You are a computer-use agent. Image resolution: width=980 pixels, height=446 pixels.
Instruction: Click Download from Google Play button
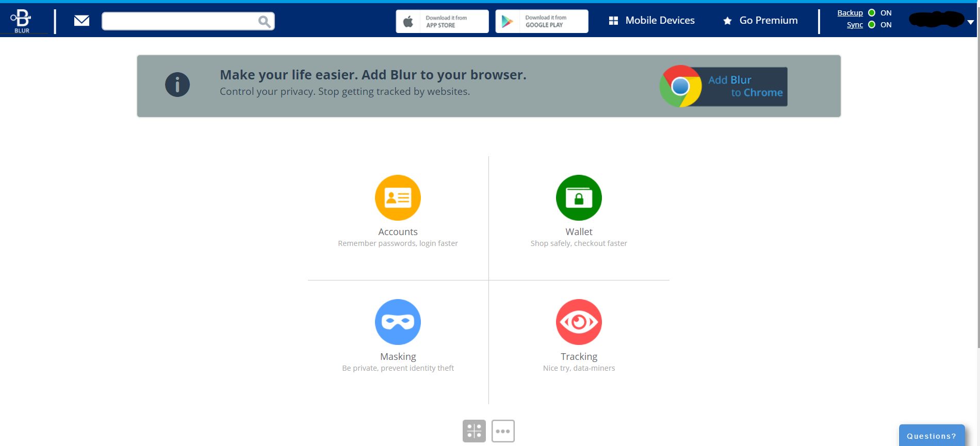(542, 21)
